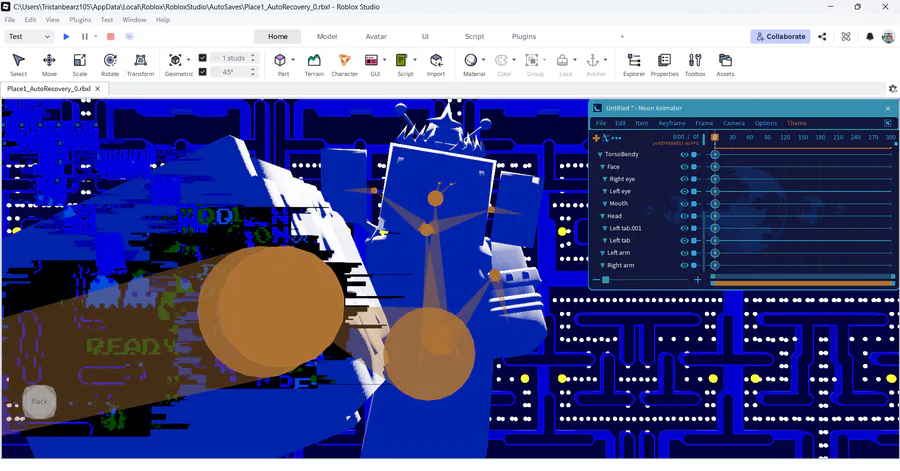Image resolution: width=900 pixels, height=471 pixels.
Task: Choose the Scale tool
Action: point(80,65)
